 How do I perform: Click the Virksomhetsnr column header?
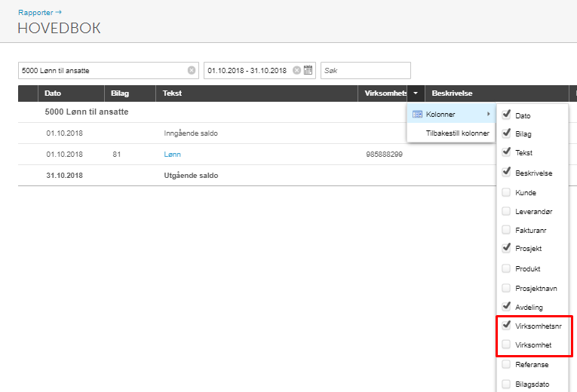pos(382,93)
